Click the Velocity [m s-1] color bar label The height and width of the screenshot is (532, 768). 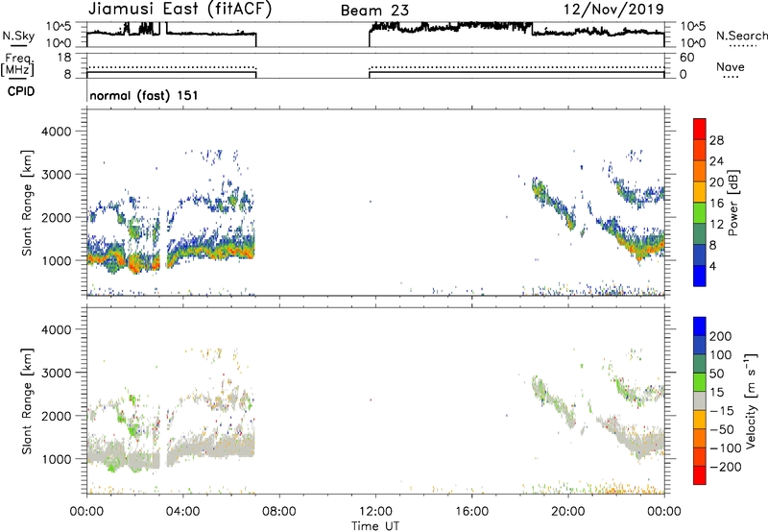[x=750, y=400]
